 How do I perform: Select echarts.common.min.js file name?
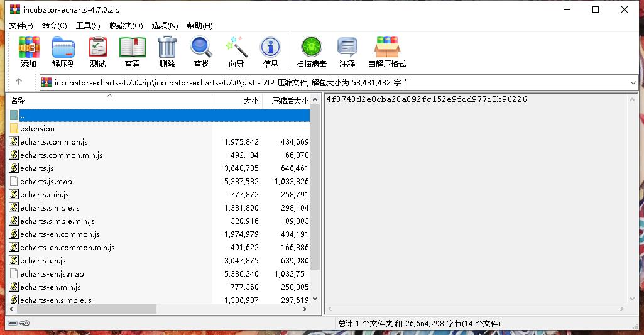[62, 155]
